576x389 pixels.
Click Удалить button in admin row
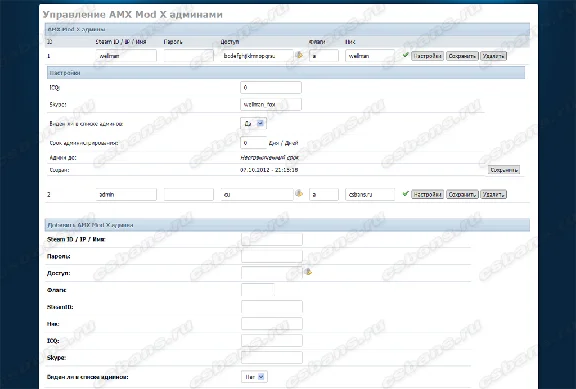pyautogui.click(x=493, y=194)
